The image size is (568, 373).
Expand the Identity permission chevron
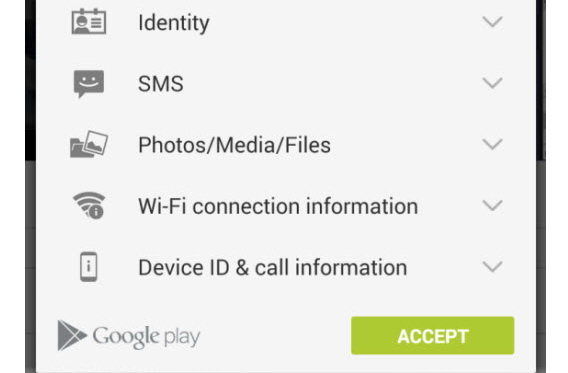493,22
